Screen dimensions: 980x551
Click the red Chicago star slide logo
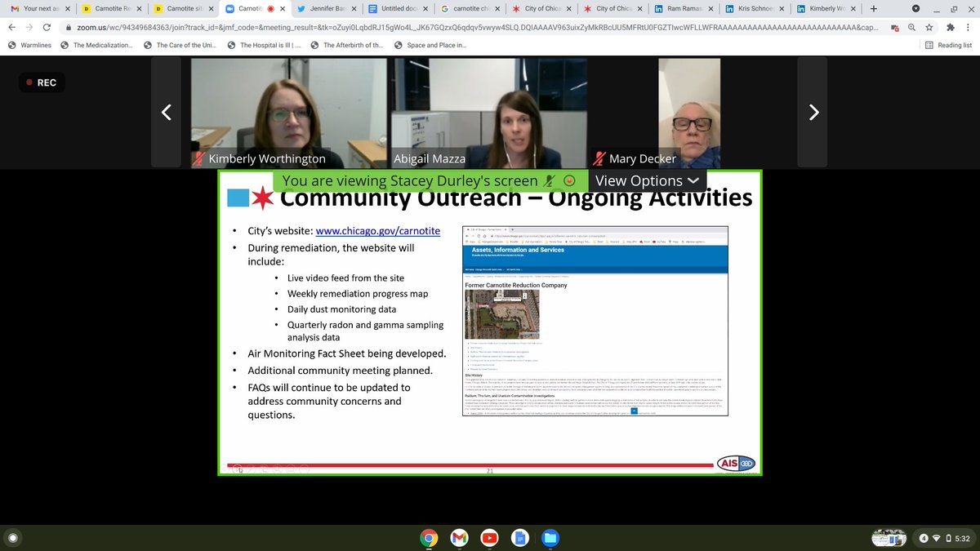[263, 198]
